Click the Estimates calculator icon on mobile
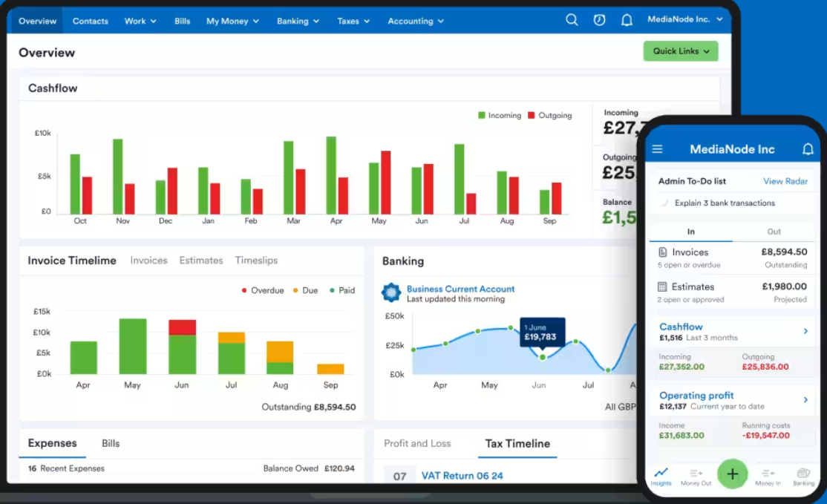This screenshot has width=827, height=504. click(x=662, y=287)
